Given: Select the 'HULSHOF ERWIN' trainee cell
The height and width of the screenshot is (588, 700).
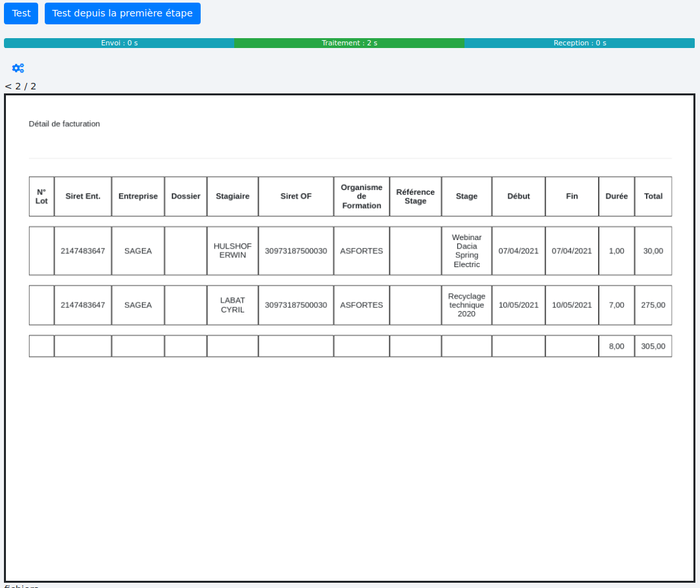Looking at the screenshot, I should coord(232,251).
